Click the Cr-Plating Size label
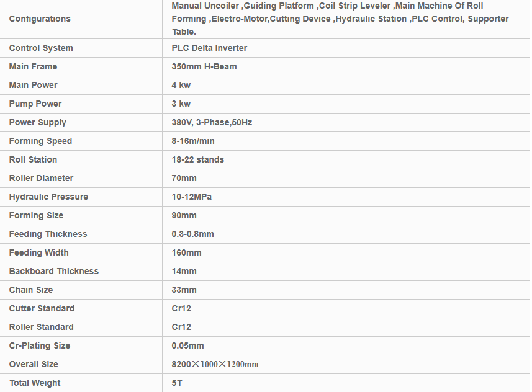Image resolution: width=532 pixels, height=392 pixels. click(39, 345)
